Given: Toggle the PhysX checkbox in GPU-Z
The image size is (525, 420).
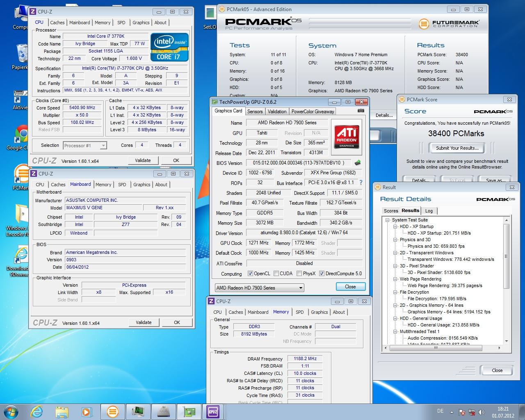Looking at the screenshot, I should (299, 274).
